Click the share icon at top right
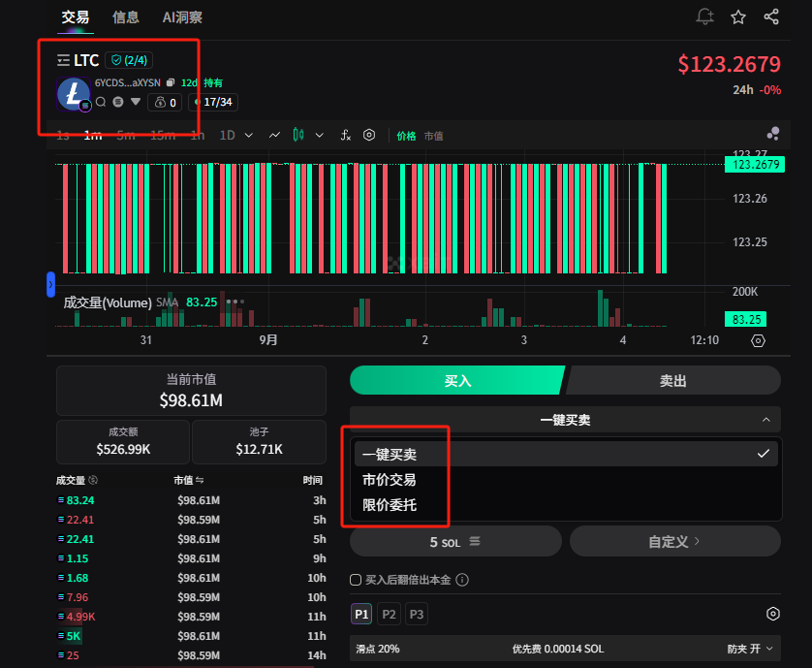The image size is (812, 668). pos(771,16)
